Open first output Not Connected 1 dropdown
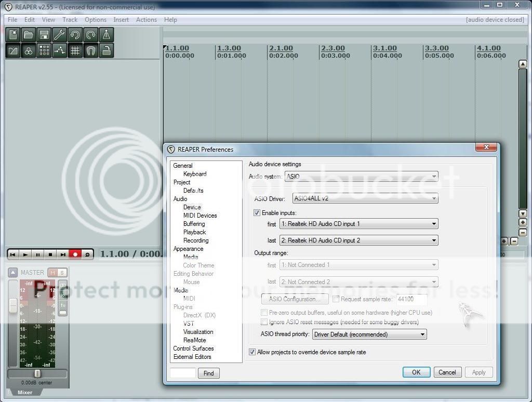 pyautogui.click(x=358, y=265)
